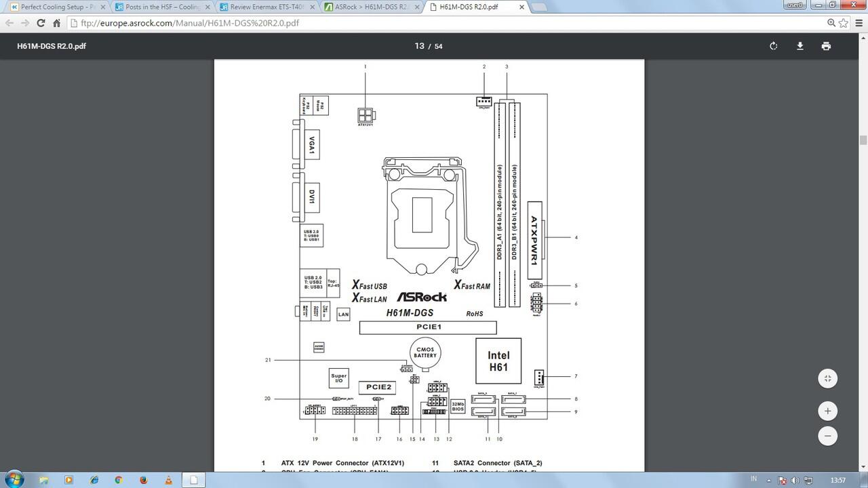The image size is (868, 488).
Task: Open a new browser tab
Action: 540,7
